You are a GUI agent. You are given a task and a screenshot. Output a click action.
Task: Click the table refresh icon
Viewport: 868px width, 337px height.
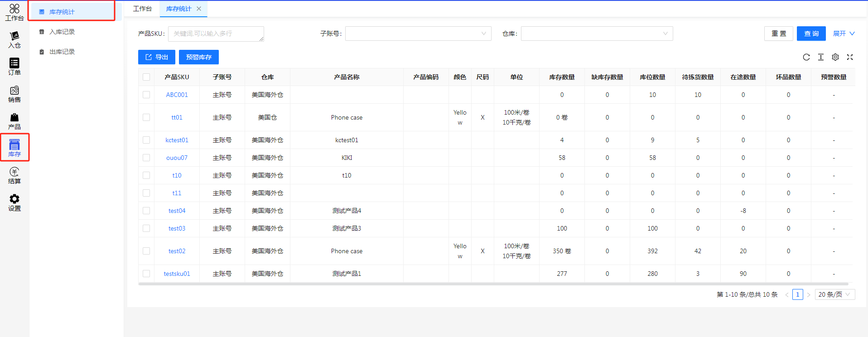click(806, 57)
